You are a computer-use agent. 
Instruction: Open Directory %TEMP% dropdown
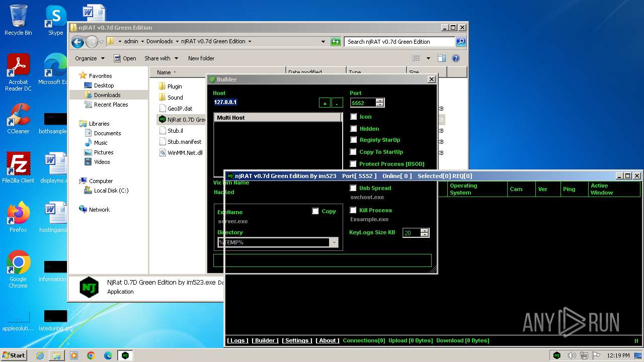click(x=334, y=242)
